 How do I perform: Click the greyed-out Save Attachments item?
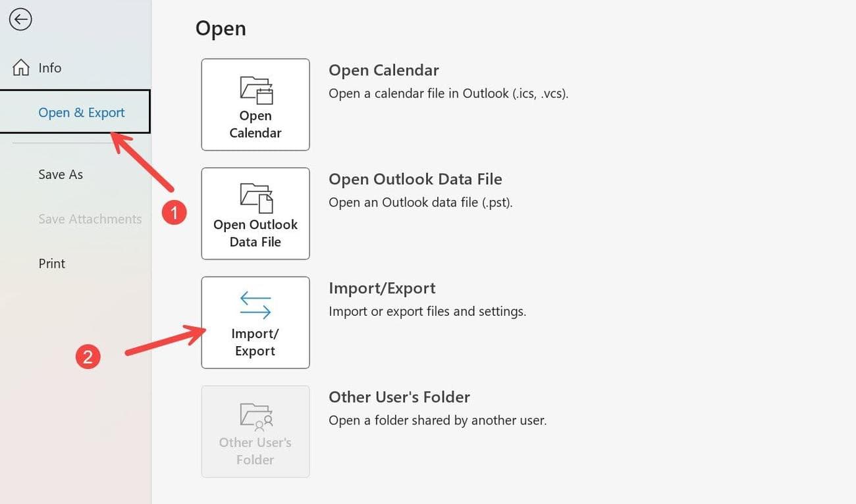point(90,219)
